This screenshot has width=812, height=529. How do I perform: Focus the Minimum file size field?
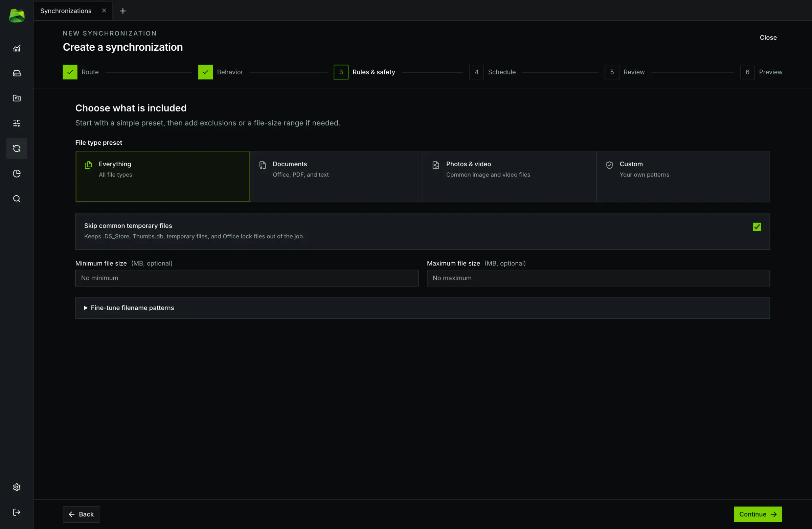point(247,278)
